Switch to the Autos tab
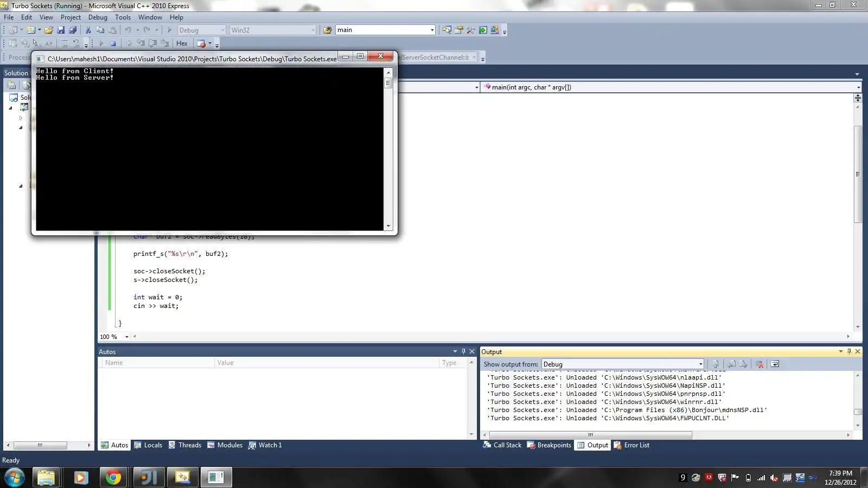 (114, 445)
